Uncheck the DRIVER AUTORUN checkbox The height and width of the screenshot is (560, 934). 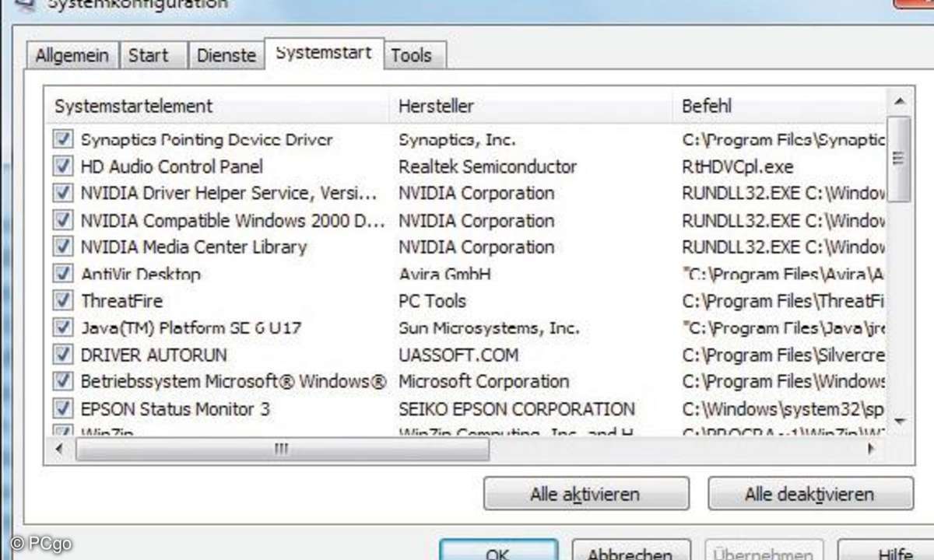62,355
